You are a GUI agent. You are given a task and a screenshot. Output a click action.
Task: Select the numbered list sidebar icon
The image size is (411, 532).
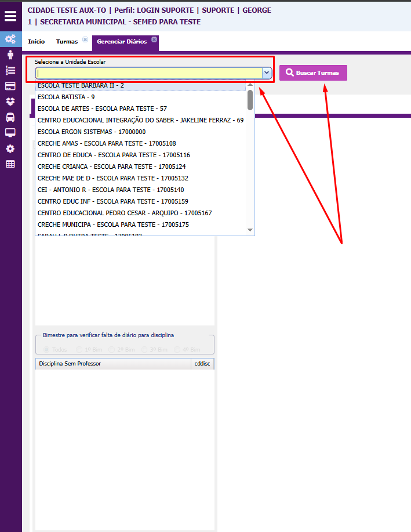pos(10,70)
